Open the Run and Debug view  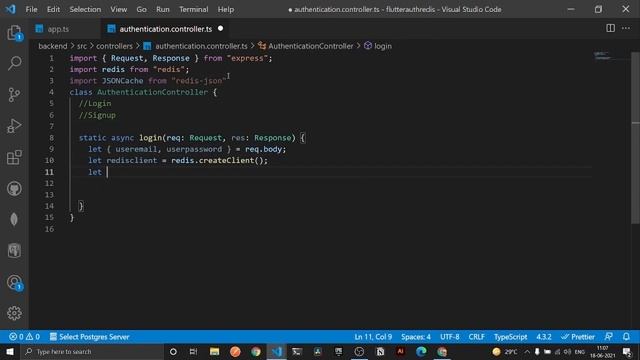pyautogui.click(x=14, y=126)
